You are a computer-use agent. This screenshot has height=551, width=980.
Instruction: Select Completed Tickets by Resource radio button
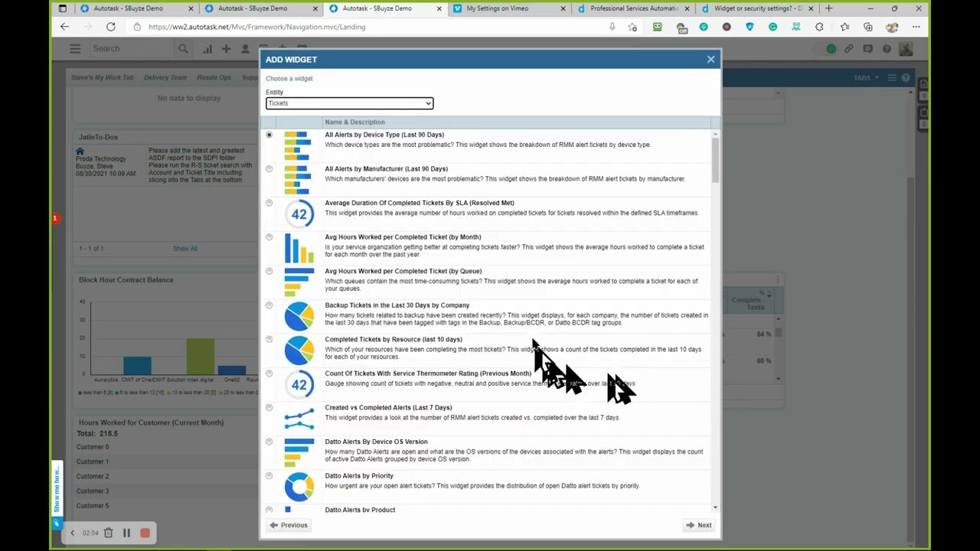pos(269,339)
